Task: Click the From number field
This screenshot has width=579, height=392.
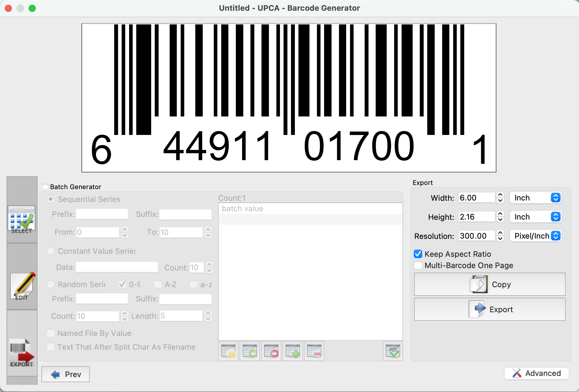Action: (x=98, y=232)
